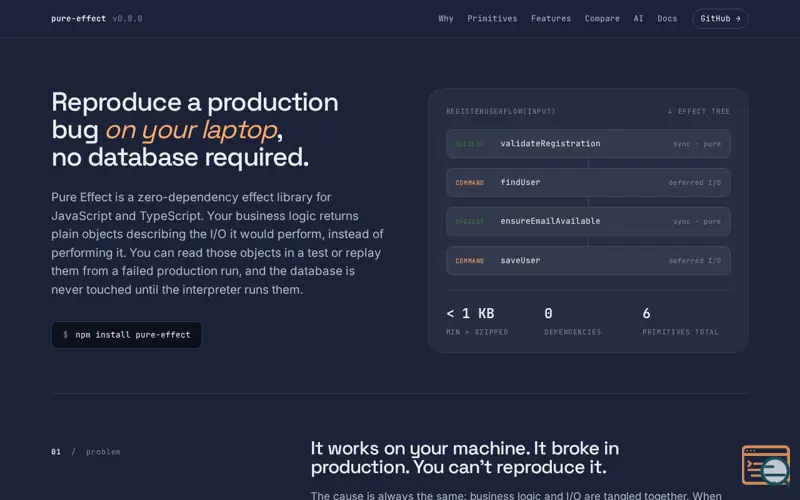Click the saveUser command row

[x=588, y=261]
